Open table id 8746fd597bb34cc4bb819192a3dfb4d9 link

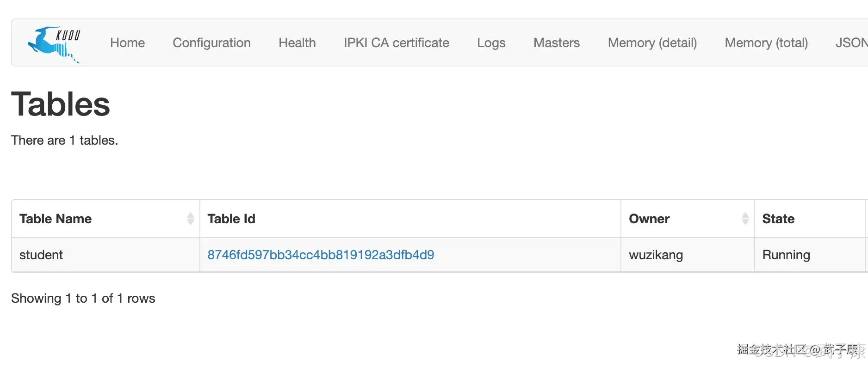(x=321, y=255)
